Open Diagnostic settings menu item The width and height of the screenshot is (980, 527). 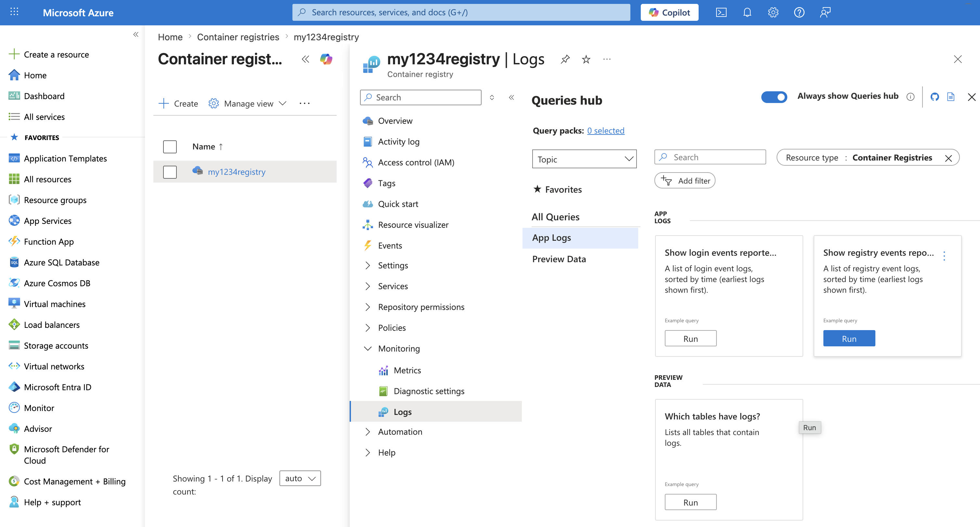click(429, 391)
